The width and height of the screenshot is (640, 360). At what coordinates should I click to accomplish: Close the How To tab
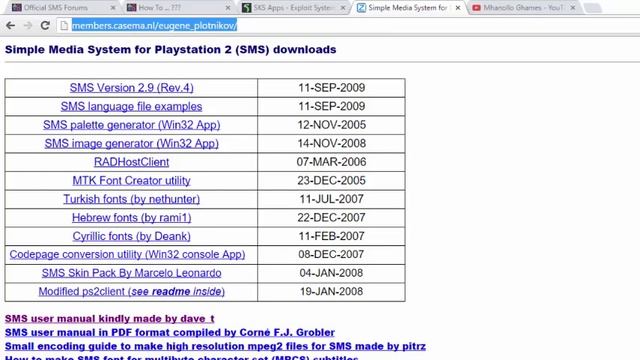coord(228,8)
